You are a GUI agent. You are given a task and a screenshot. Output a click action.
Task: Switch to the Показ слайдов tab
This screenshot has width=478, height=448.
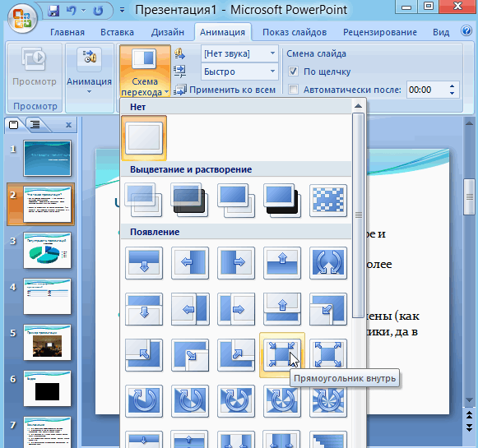point(295,32)
